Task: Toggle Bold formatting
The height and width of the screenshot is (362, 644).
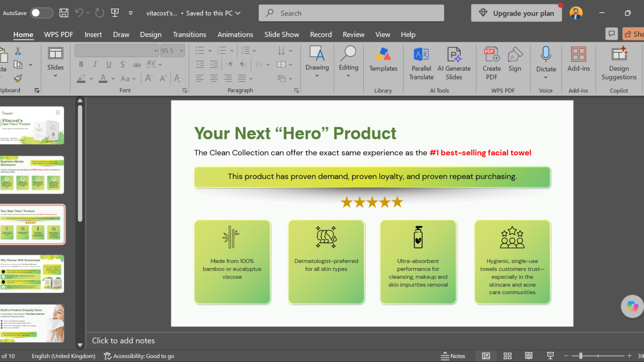Action: (81, 64)
